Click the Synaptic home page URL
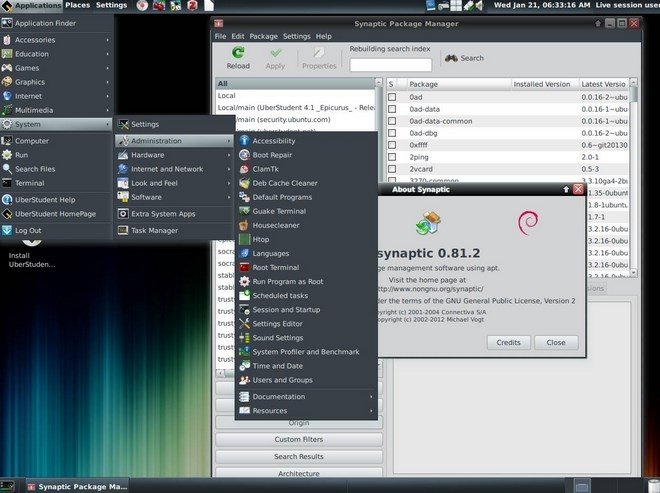Image resolution: width=660 pixels, height=493 pixels. 431,289
